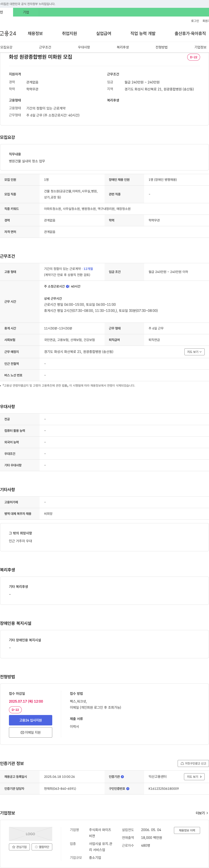Expand 지도 보기 for 근무 예정지
209x868 pixels.
point(194,352)
